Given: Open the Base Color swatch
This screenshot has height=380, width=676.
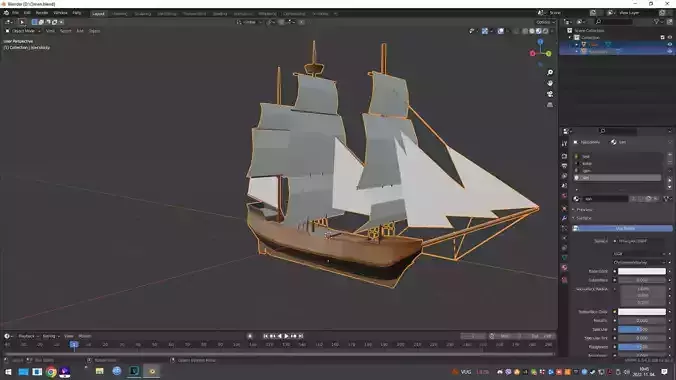Looking at the screenshot, I should (x=642, y=271).
